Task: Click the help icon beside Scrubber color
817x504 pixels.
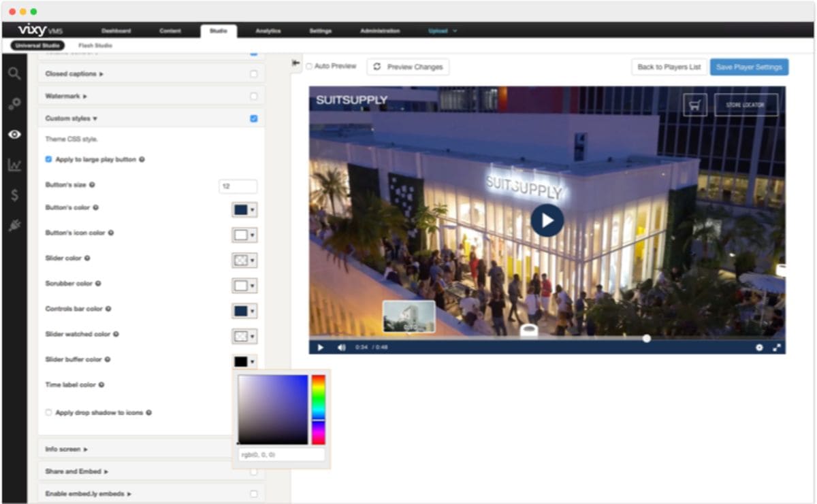Action: tap(98, 283)
